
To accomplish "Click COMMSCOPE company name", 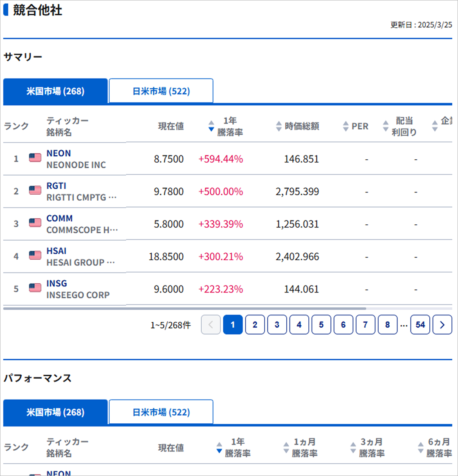I will [x=82, y=230].
